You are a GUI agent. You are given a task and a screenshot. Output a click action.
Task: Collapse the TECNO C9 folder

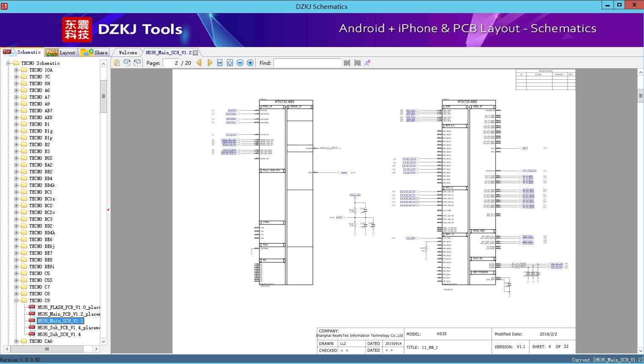[x=16, y=300]
